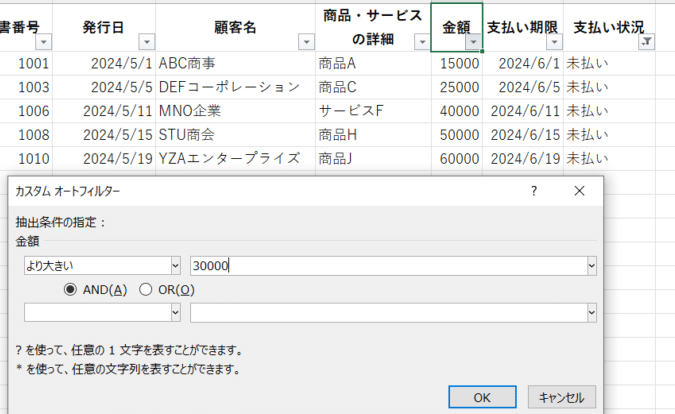Expand the second condition value dropdown

pos(592,313)
